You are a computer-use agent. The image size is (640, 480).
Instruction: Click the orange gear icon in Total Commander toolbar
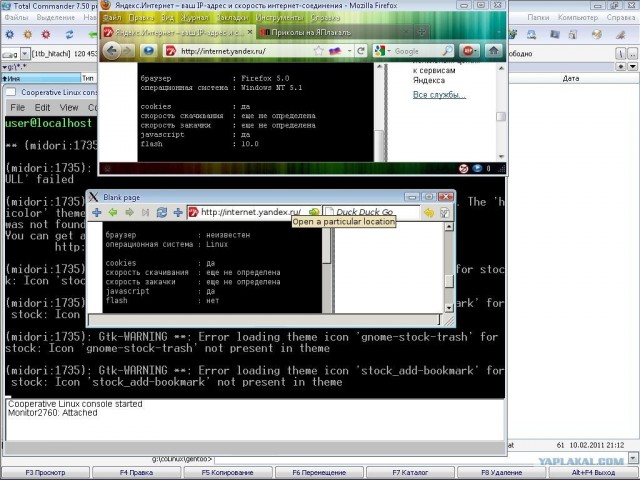click(28, 35)
